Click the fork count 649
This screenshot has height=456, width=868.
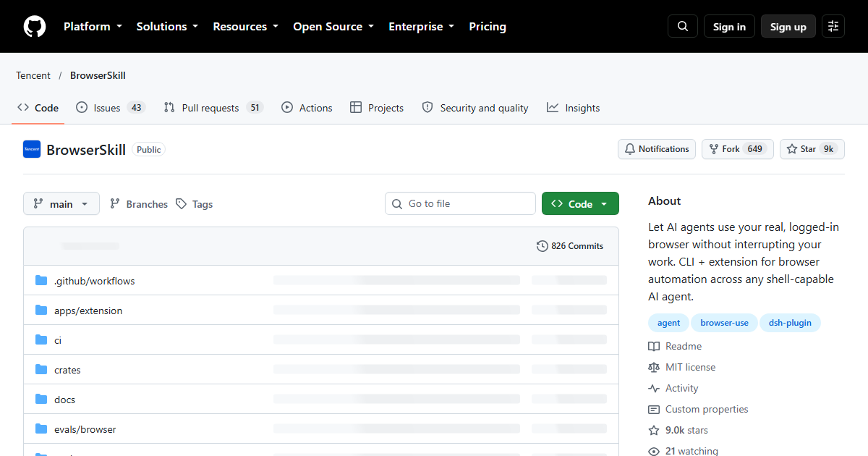point(755,149)
